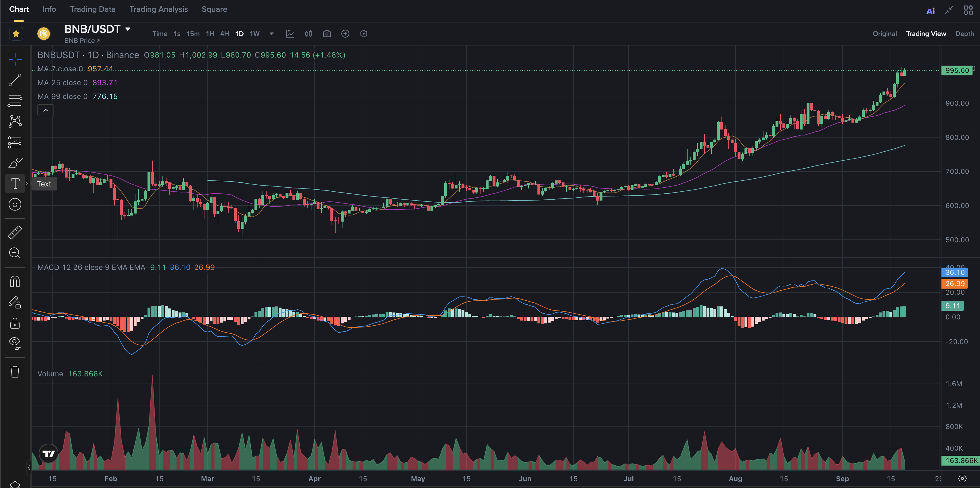980x488 pixels.
Task: Click the add plus circle icon
Action: click(x=345, y=34)
